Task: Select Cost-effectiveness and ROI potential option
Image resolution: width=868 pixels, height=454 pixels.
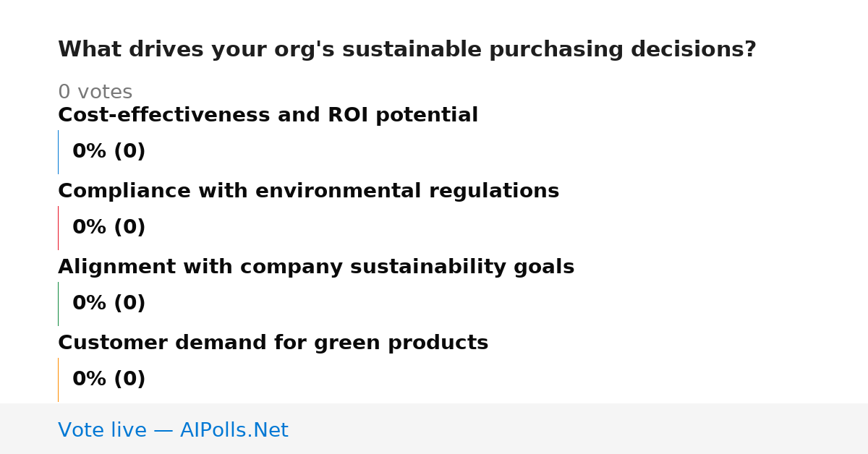Action: (268, 115)
